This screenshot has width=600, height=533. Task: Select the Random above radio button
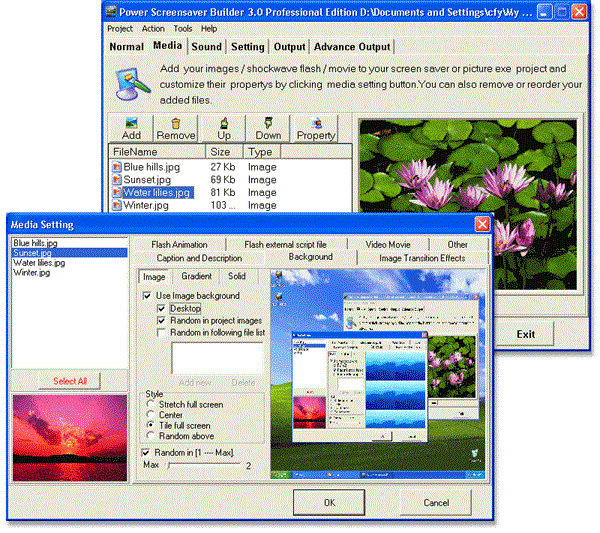click(151, 436)
